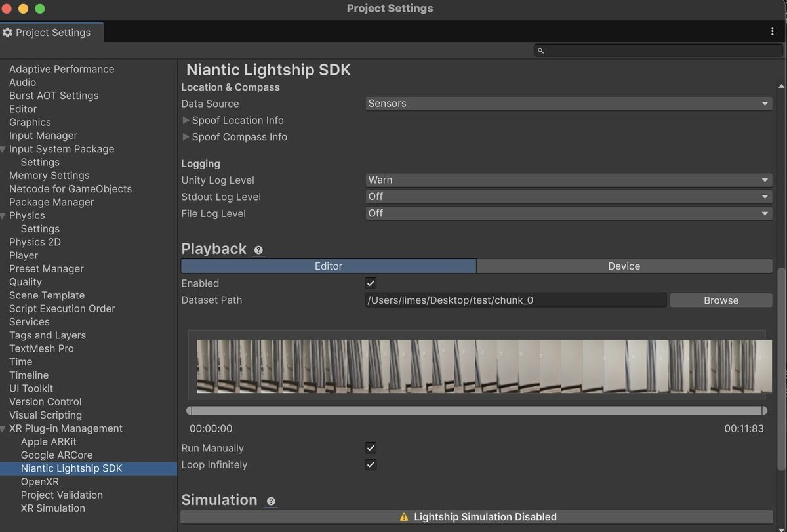Select Preset Manager
The image size is (787, 532).
[47, 269]
